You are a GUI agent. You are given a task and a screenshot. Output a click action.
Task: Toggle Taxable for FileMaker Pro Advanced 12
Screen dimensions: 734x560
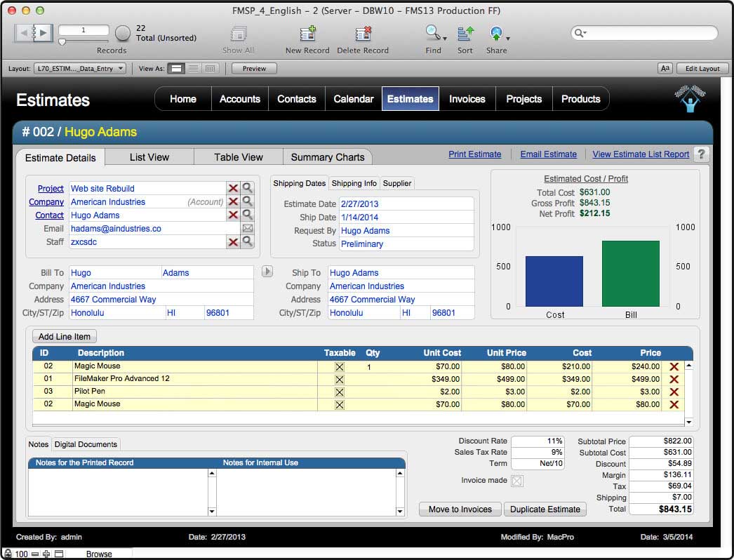(340, 380)
